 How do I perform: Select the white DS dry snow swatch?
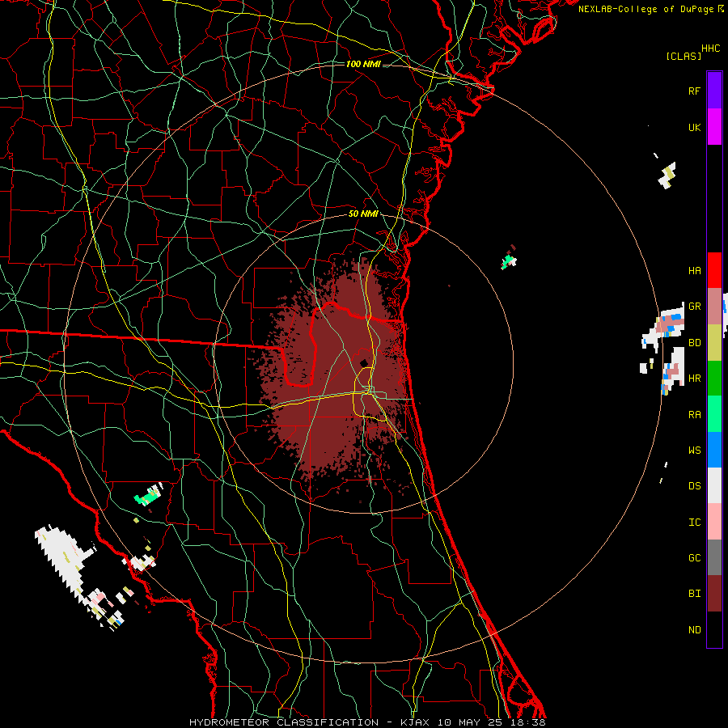714,485
